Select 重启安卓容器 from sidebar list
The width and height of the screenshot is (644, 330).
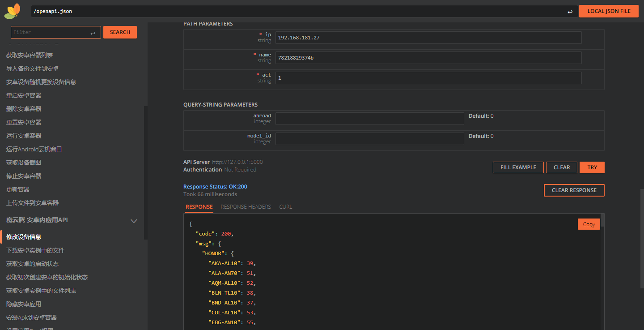(24, 95)
